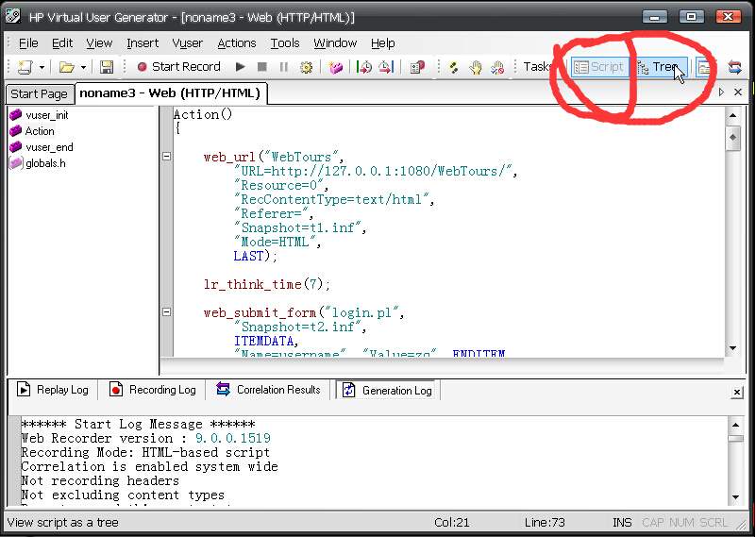Click the Web Recorder version log line

coord(146,438)
